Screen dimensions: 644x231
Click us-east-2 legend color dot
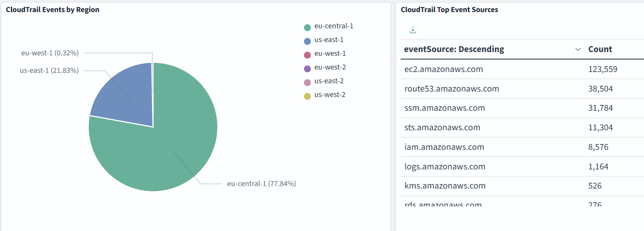[308, 82]
